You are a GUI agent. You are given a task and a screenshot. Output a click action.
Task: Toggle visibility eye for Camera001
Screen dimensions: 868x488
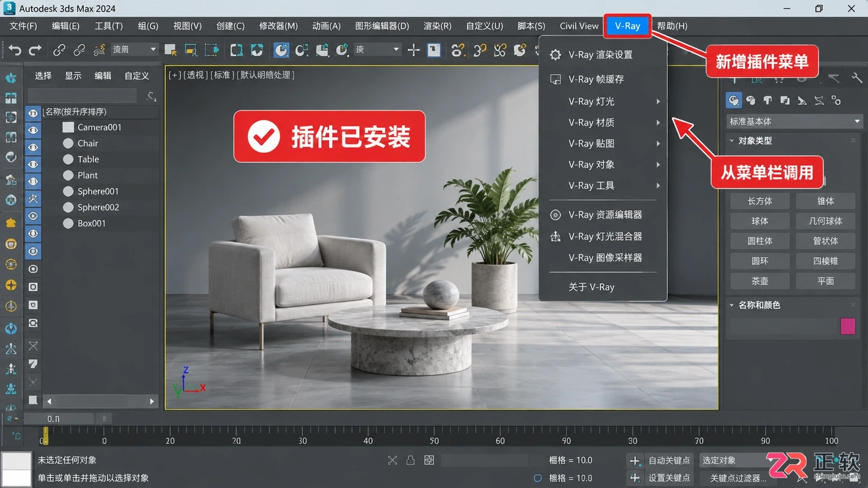pyautogui.click(x=33, y=130)
